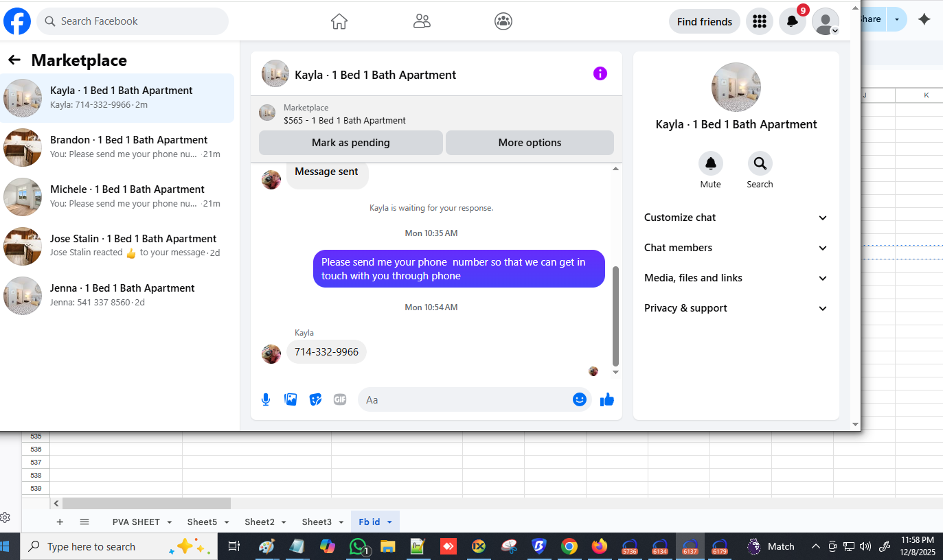Image resolution: width=943 pixels, height=560 pixels.
Task: Click Mark as pending button
Action: click(x=350, y=143)
